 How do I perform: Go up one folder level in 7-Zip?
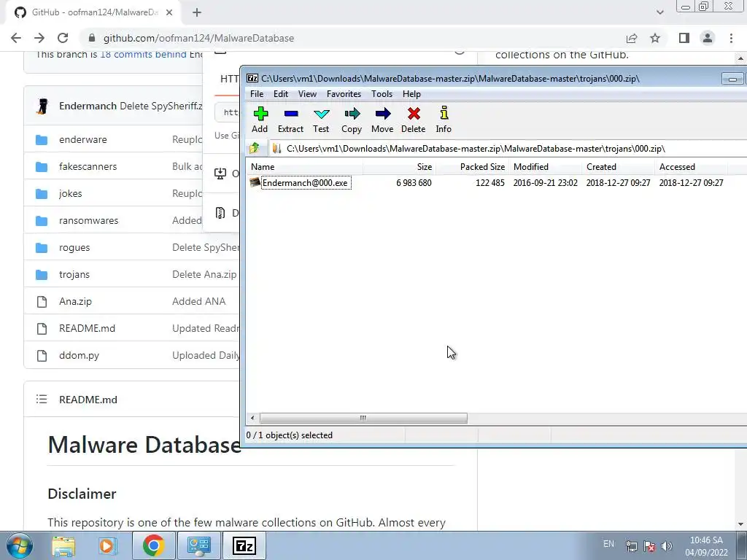255,148
